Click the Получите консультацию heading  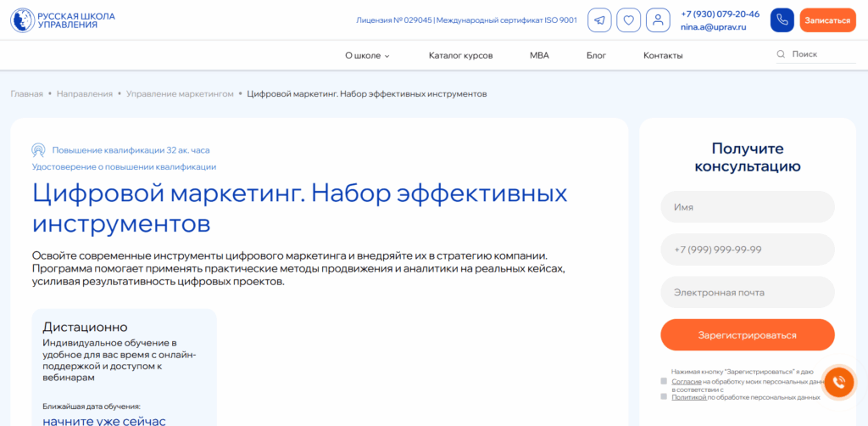click(x=748, y=157)
